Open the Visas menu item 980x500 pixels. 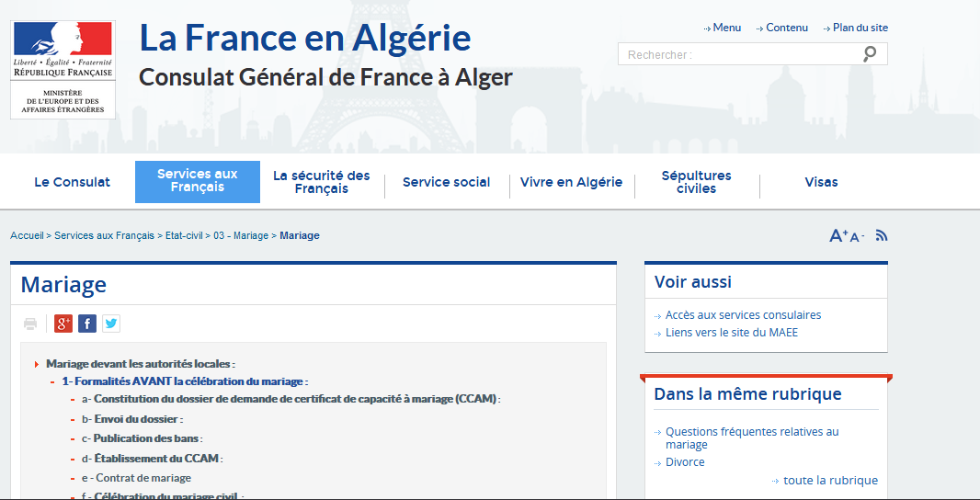[x=821, y=182]
